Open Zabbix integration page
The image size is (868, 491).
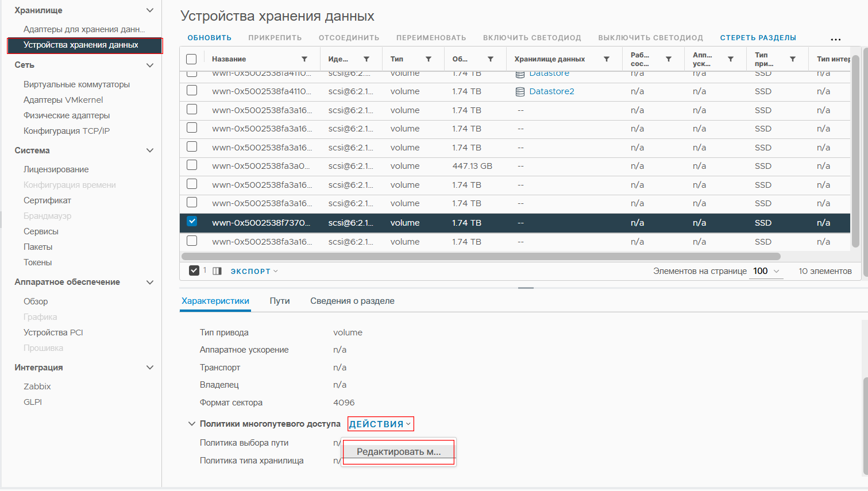(x=37, y=386)
